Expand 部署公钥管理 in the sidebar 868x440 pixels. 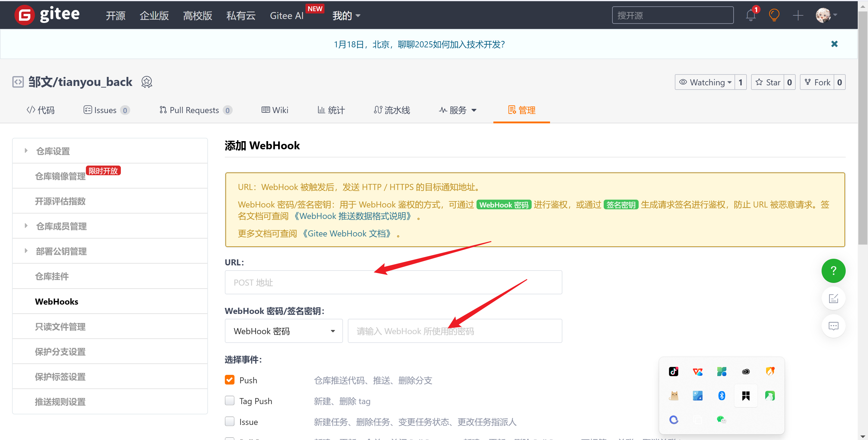tap(109, 251)
